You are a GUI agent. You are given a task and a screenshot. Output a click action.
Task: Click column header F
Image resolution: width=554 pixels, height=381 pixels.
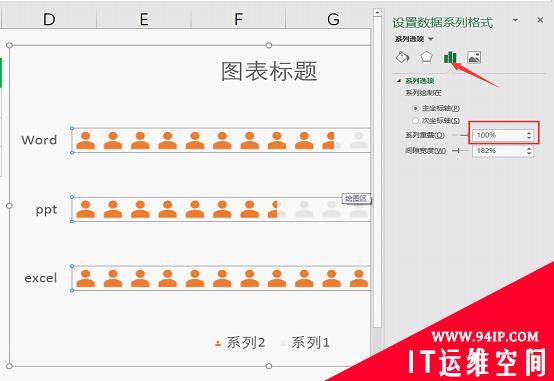(x=238, y=19)
